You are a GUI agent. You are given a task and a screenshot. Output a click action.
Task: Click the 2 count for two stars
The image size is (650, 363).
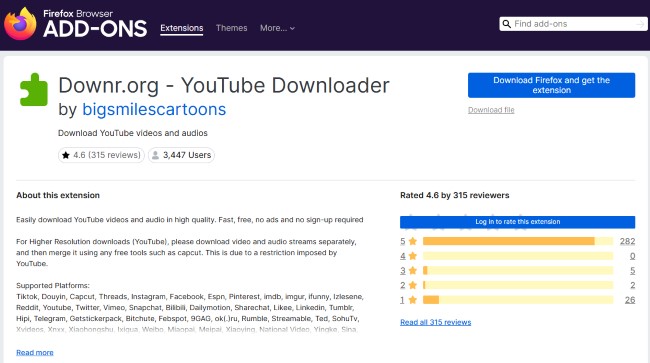click(x=633, y=285)
